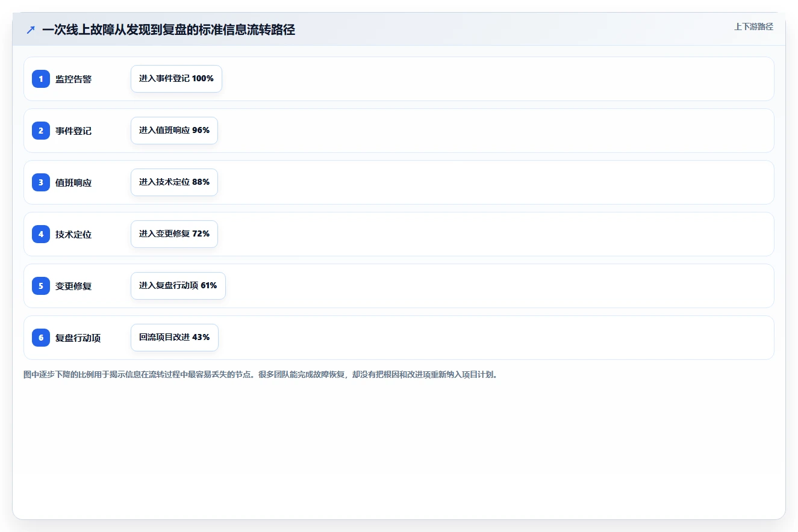
Task: Select the 进入事件登记 100% chip
Action: pos(176,79)
